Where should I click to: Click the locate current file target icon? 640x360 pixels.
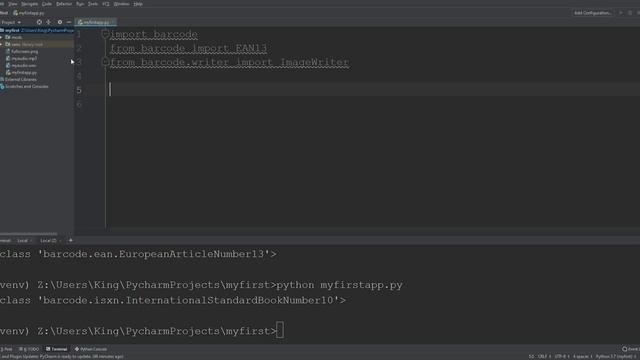click(39, 22)
